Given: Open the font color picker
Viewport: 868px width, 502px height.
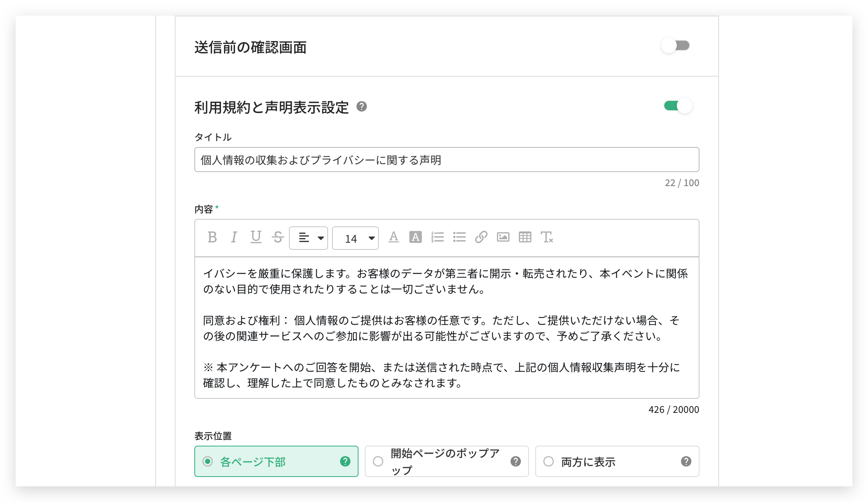Looking at the screenshot, I should pyautogui.click(x=394, y=237).
